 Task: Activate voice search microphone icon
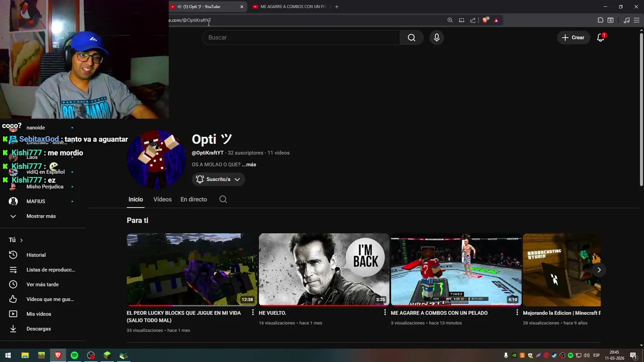pyautogui.click(x=437, y=38)
